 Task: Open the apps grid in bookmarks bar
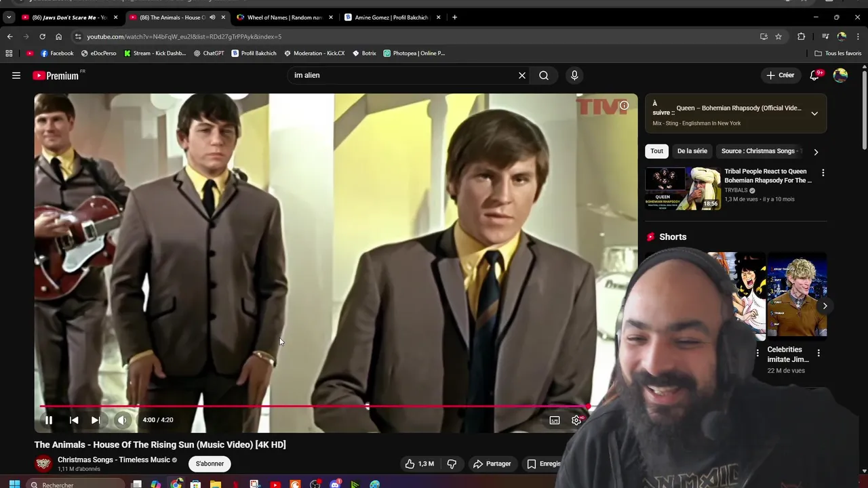[9, 53]
